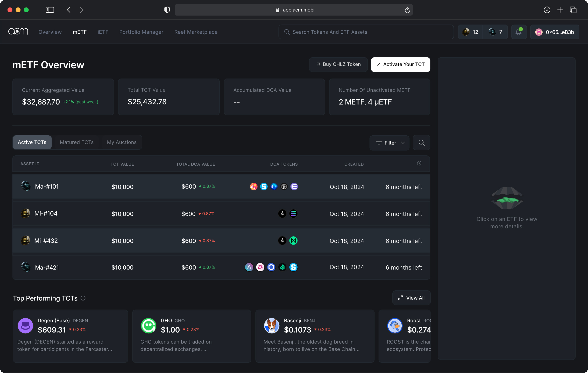This screenshot has width=588, height=373.
Task: Click the green N token in Mi-#432 row
Action: [293, 241]
